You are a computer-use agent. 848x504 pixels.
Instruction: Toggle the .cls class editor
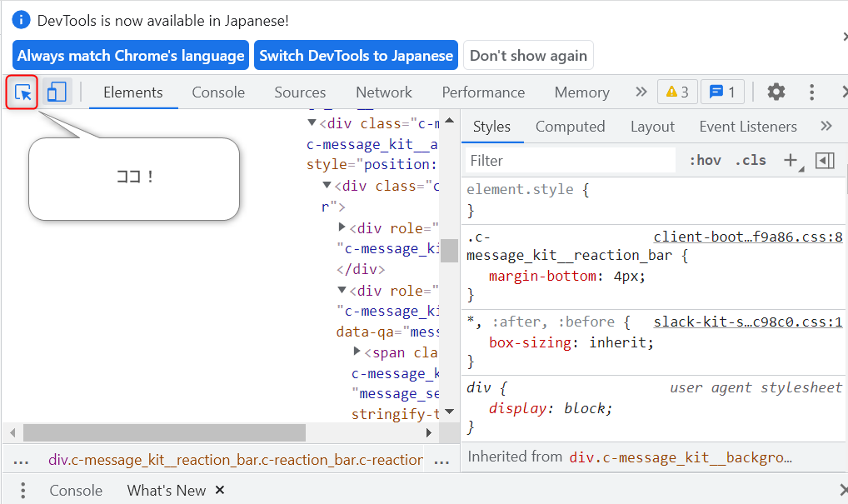tap(750, 161)
